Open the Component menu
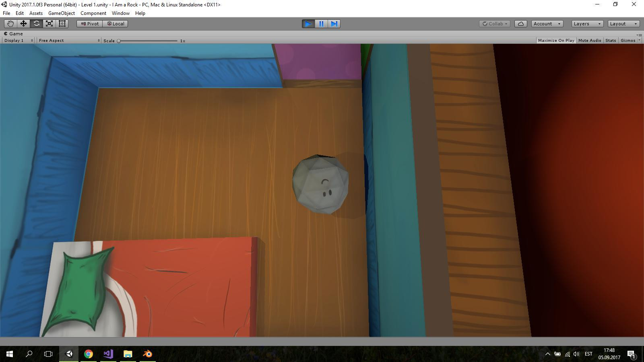Image resolution: width=644 pixels, height=362 pixels. pos(93,13)
